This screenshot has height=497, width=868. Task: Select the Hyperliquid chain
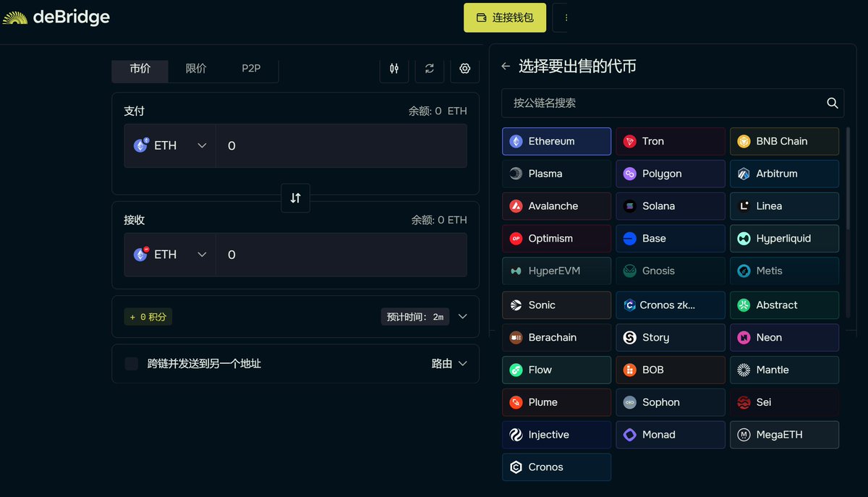[784, 238]
